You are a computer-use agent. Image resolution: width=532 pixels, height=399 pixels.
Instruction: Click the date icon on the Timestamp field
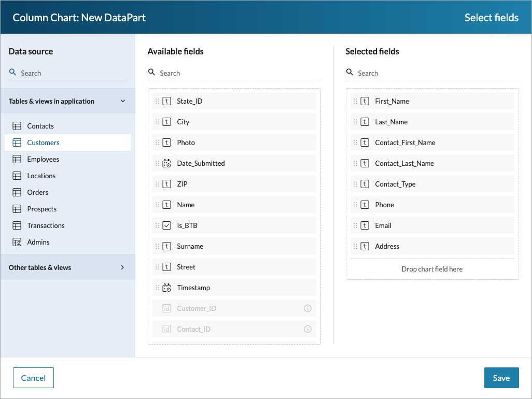[166, 288]
